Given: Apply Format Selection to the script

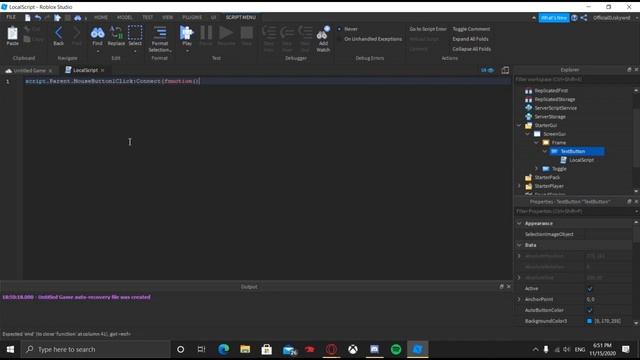Looking at the screenshot, I should click(160, 38).
